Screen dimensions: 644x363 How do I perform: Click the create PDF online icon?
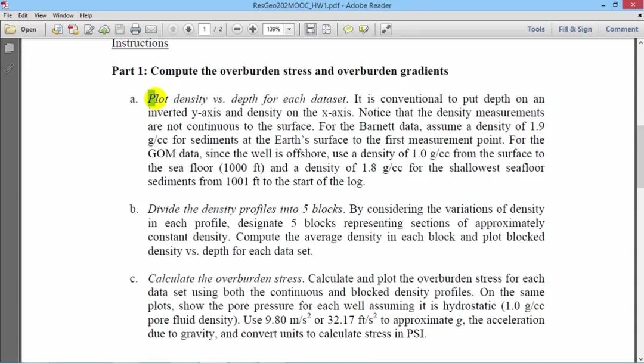(x=73, y=29)
